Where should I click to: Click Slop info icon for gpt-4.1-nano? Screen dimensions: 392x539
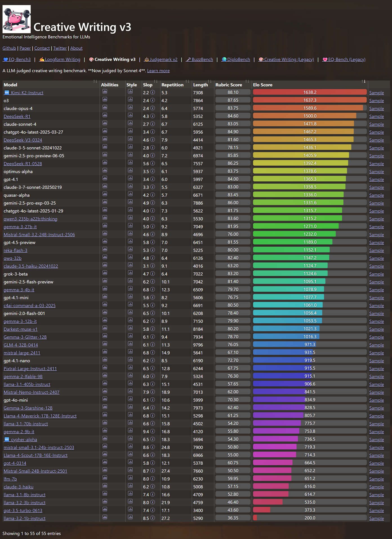click(152, 360)
